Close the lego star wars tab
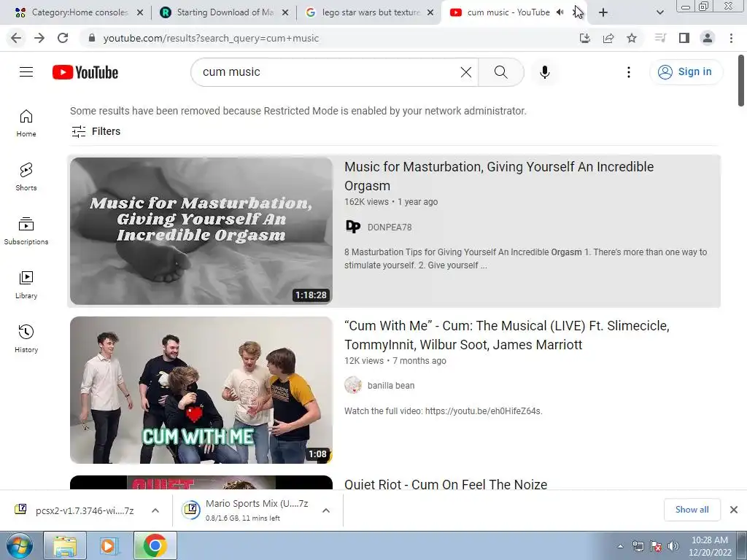747x560 pixels. coord(430,13)
